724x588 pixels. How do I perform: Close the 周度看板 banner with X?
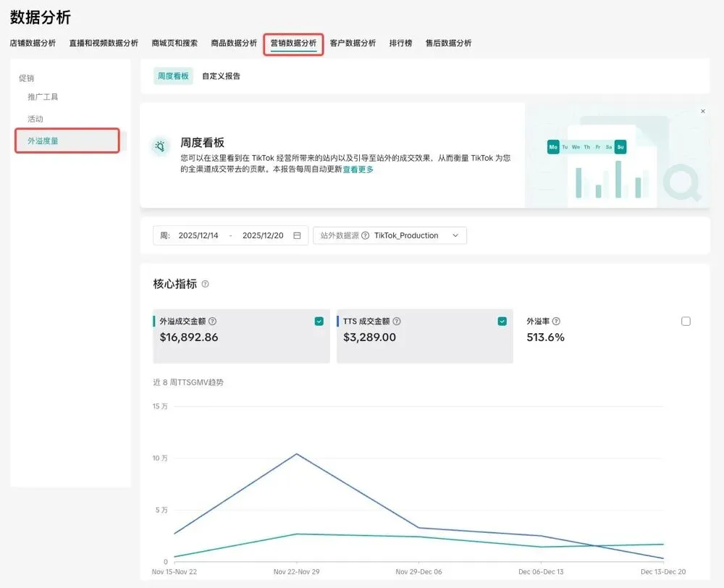tap(702, 112)
